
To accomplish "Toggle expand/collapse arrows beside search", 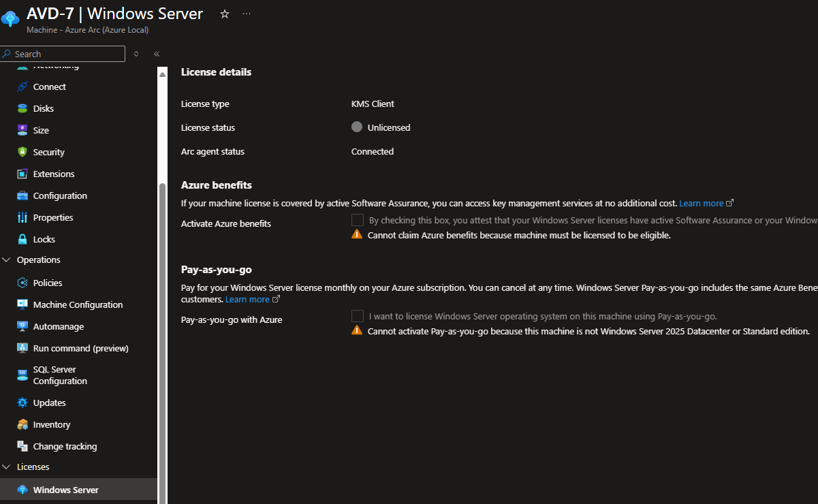I will click(136, 54).
